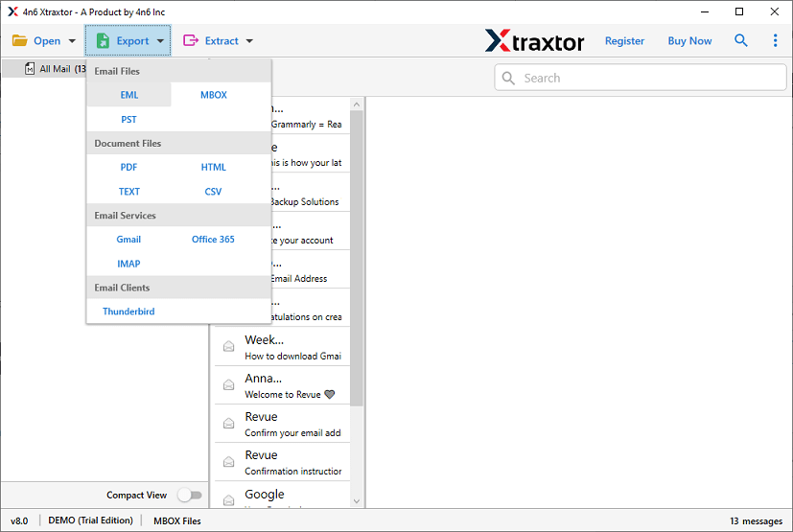Viewport: 793px width, 532px height.
Task: Open message mentioning Email Address
Action: pyautogui.click(x=310, y=269)
